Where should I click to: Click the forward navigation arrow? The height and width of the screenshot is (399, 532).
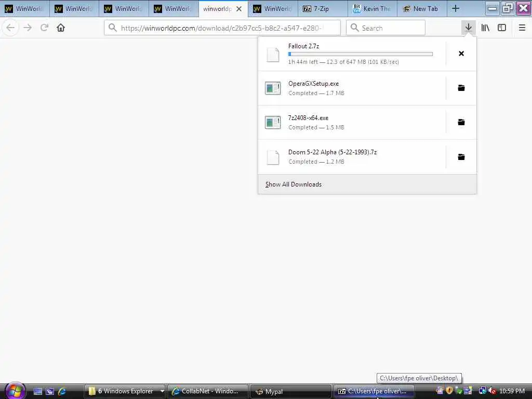click(x=28, y=28)
